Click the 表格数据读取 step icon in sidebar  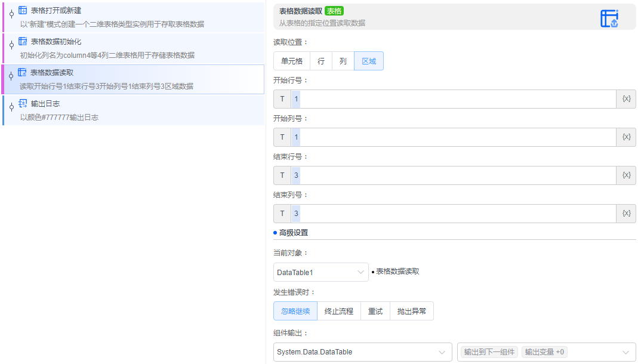[x=21, y=73]
